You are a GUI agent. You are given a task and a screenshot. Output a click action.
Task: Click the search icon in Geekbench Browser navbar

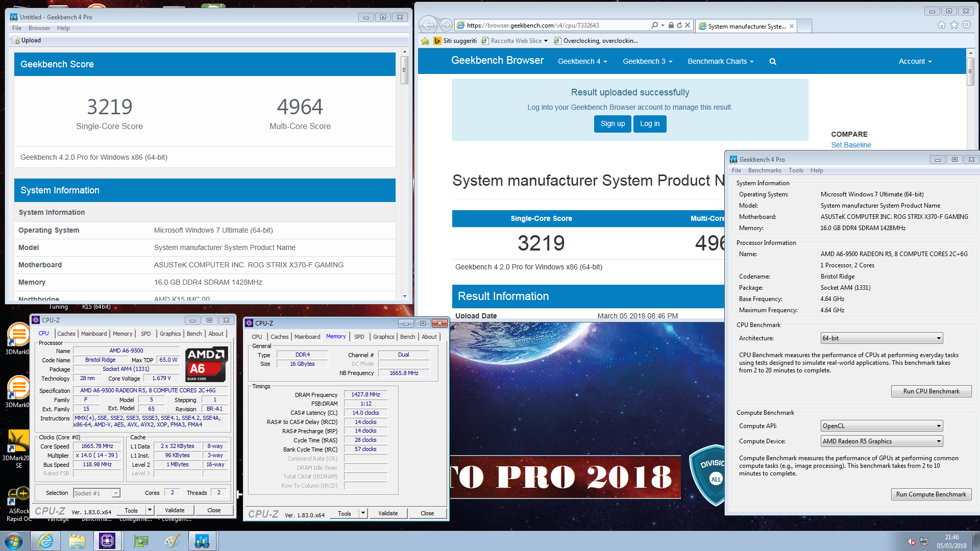pos(773,61)
